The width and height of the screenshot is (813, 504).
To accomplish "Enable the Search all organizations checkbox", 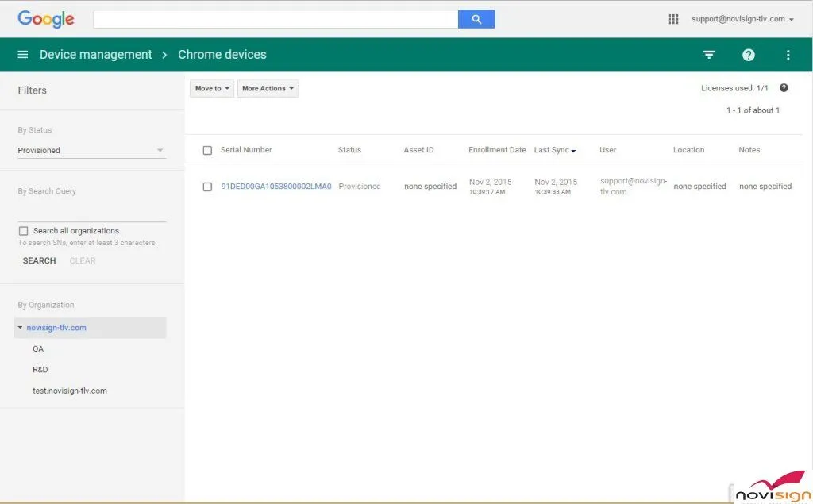I will 22,230.
